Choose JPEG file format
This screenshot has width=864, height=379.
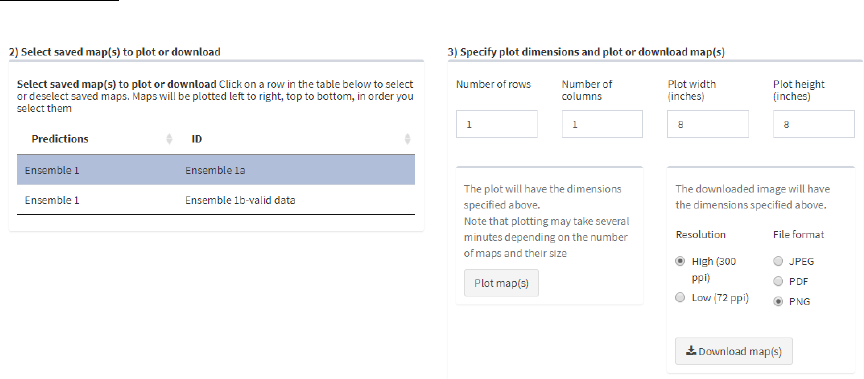click(777, 261)
